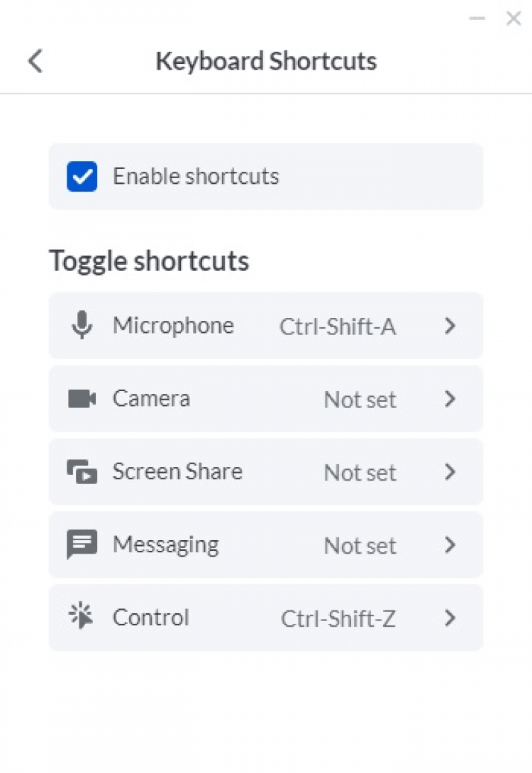
Task: Click the Enable shortcuts label
Action: point(196,177)
